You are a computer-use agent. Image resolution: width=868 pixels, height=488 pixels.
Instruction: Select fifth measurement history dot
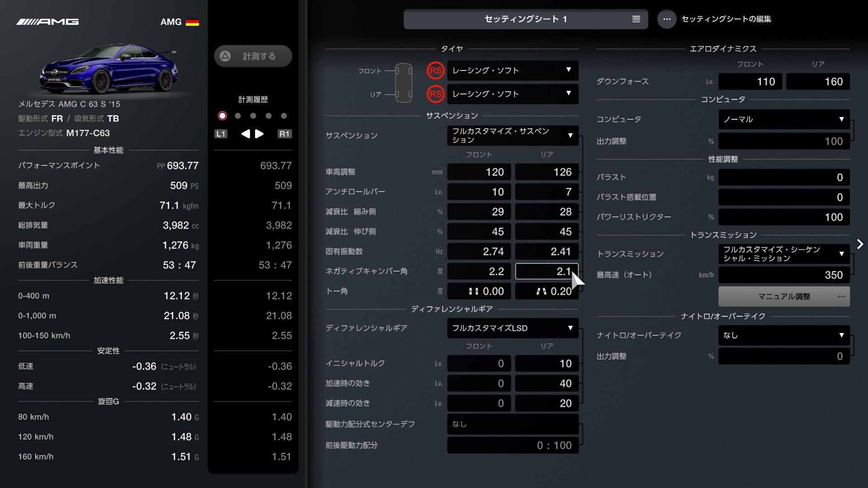[x=284, y=116]
